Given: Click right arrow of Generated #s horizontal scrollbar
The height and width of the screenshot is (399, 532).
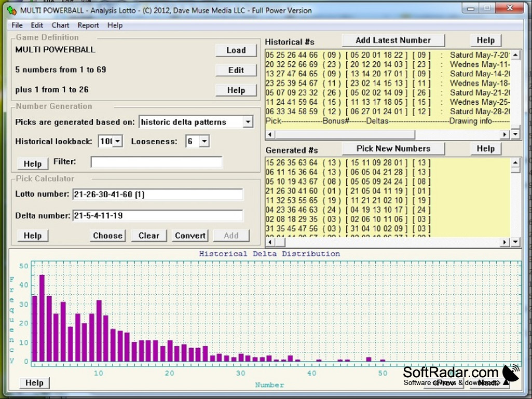Looking at the screenshot, I should 505,242.
